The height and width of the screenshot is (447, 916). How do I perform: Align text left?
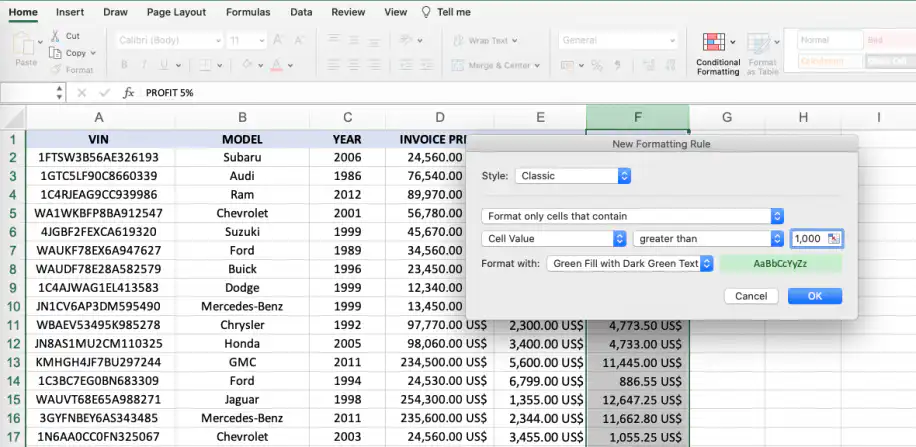click(334, 65)
